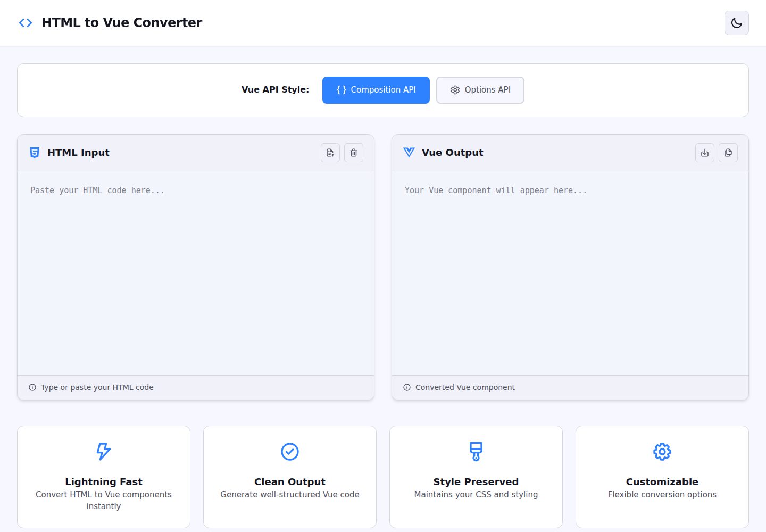Click the Customizable gear icon
The image size is (766, 532).
pyautogui.click(x=662, y=452)
